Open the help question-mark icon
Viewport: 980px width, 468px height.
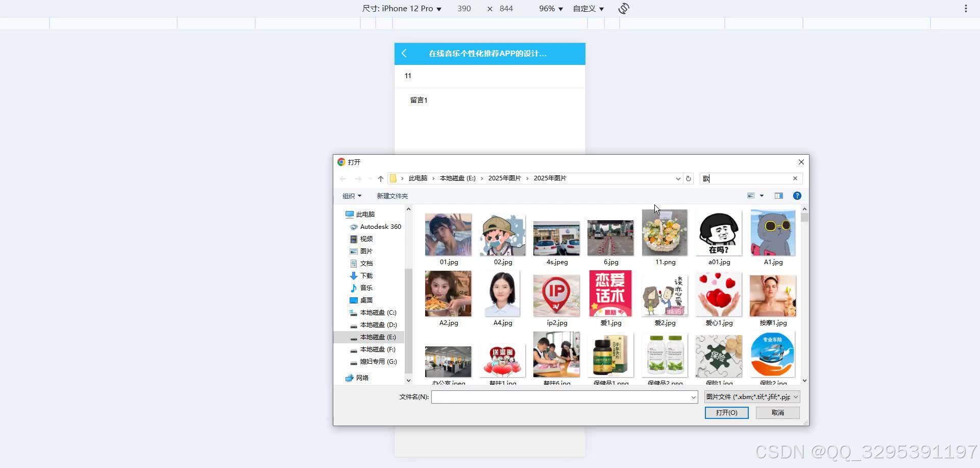pyautogui.click(x=797, y=195)
